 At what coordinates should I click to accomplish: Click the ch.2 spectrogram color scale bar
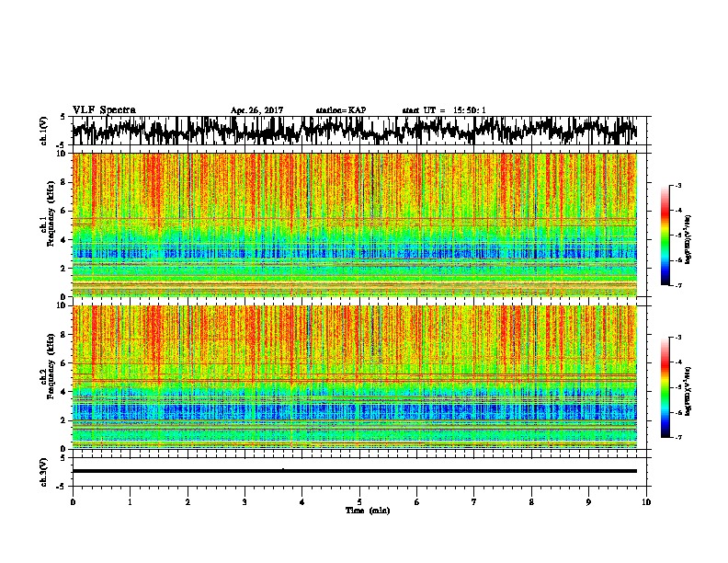(x=665, y=387)
